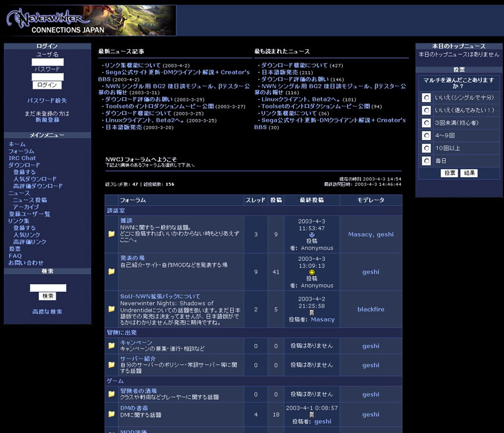Screen dimensions: 504x433
Task: Select poll option 4~9回
Action: click(x=427, y=136)
